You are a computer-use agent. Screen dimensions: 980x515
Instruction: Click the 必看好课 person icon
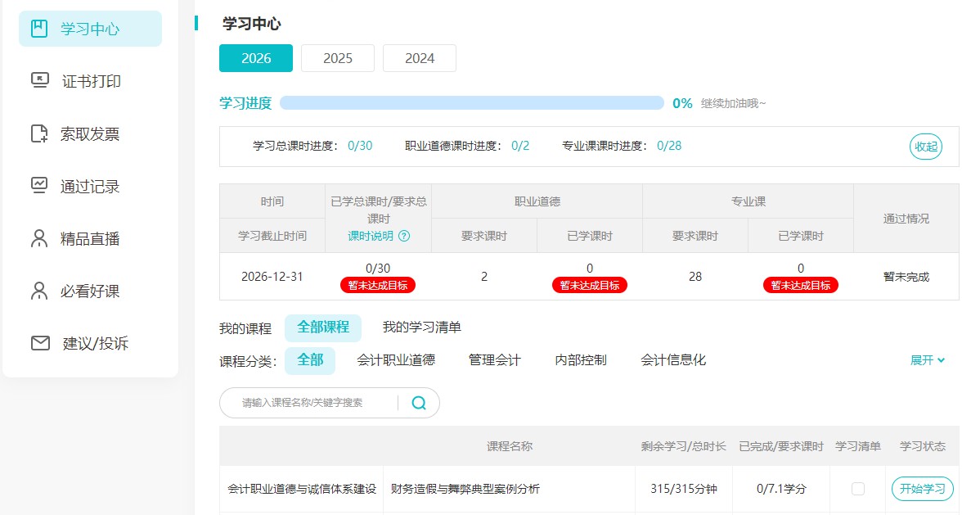[x=39, y=291]
